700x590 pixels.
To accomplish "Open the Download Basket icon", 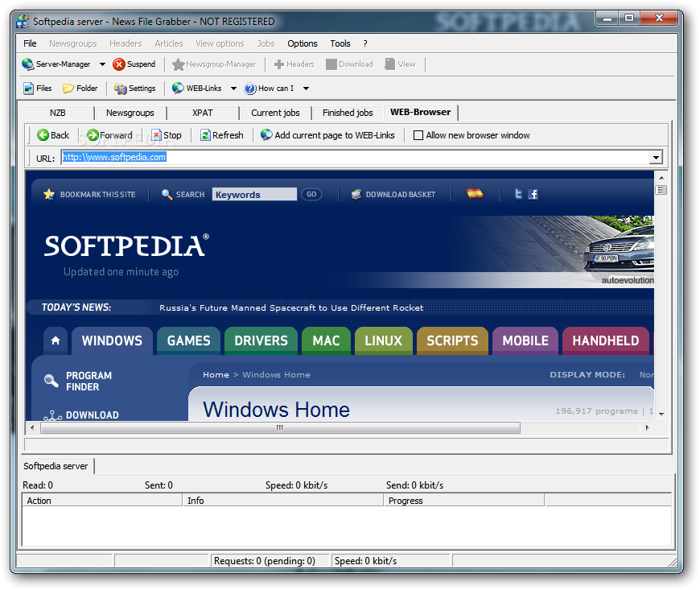I will 356,194.
